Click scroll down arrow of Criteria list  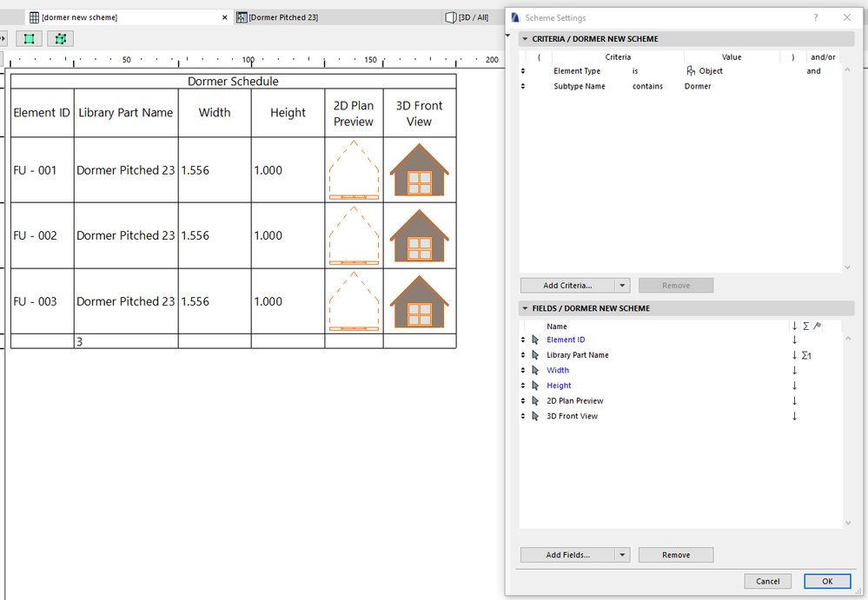(847, 267)
